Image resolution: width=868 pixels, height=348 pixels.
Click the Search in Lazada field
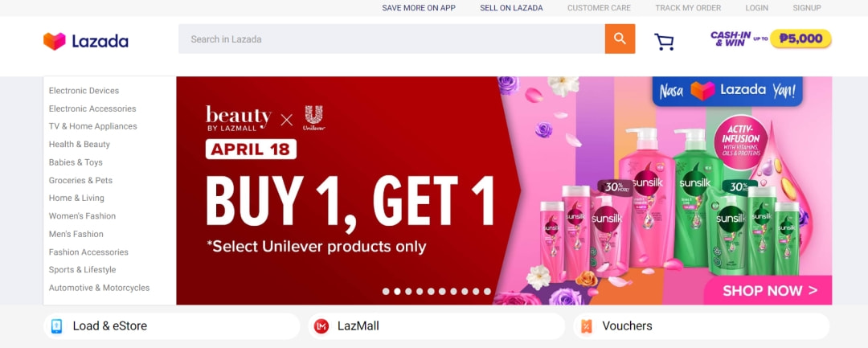tap(391, 39)
